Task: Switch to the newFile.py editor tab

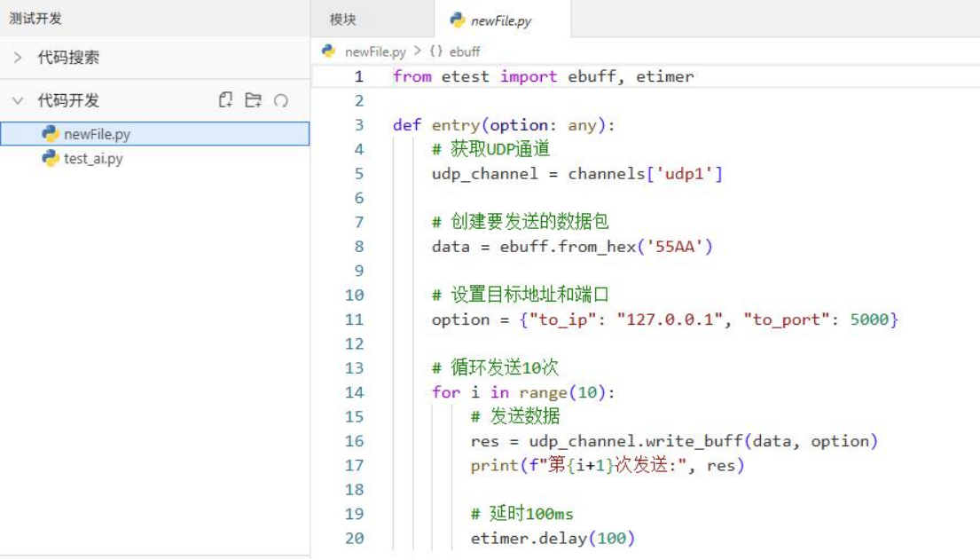Action: pos(502,20)
